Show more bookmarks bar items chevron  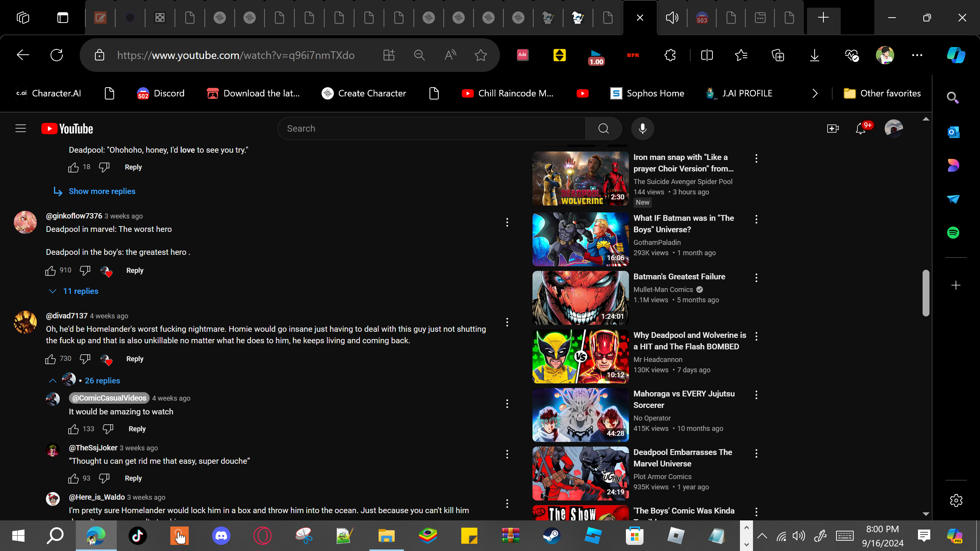click(815, 93)
